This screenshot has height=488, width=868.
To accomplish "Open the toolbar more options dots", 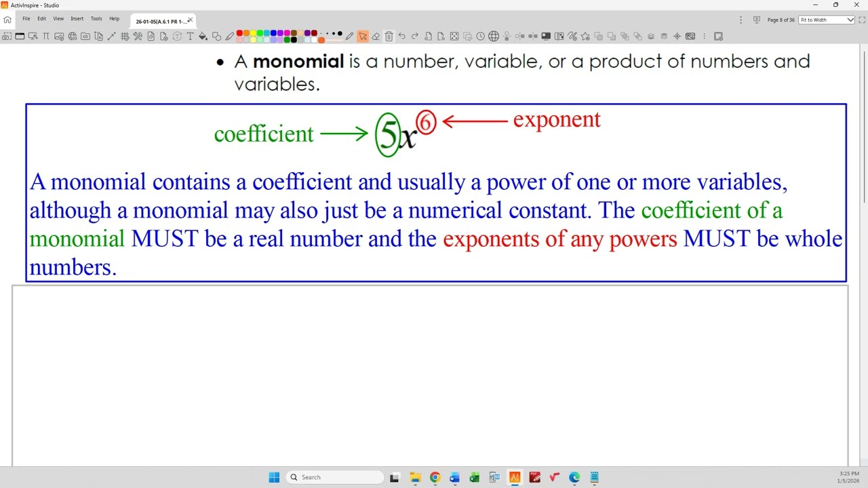I will 704,36.
